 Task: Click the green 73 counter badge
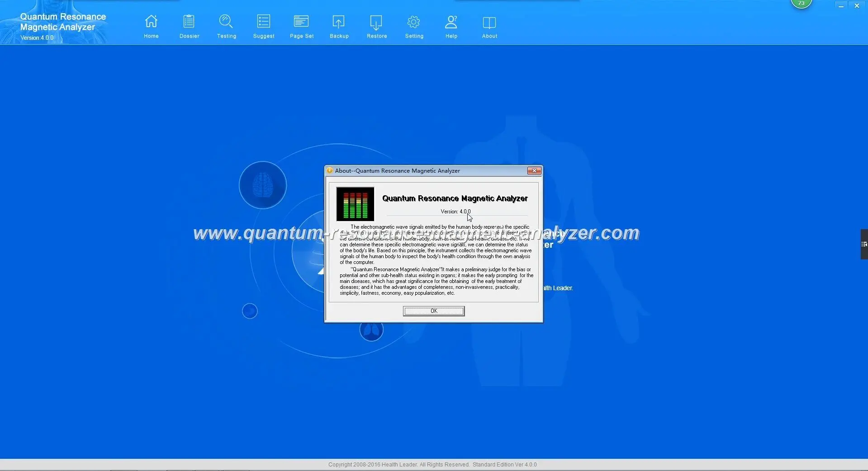coord(801,3)
